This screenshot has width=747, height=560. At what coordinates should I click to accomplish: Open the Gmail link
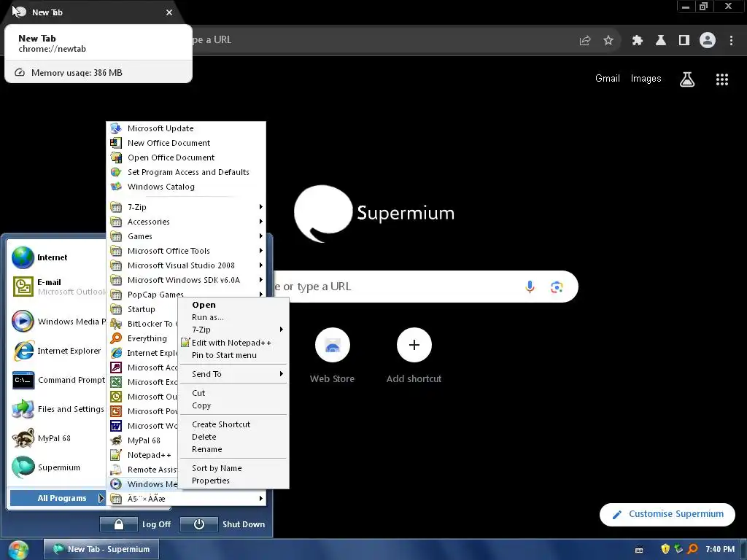point(608,79)
